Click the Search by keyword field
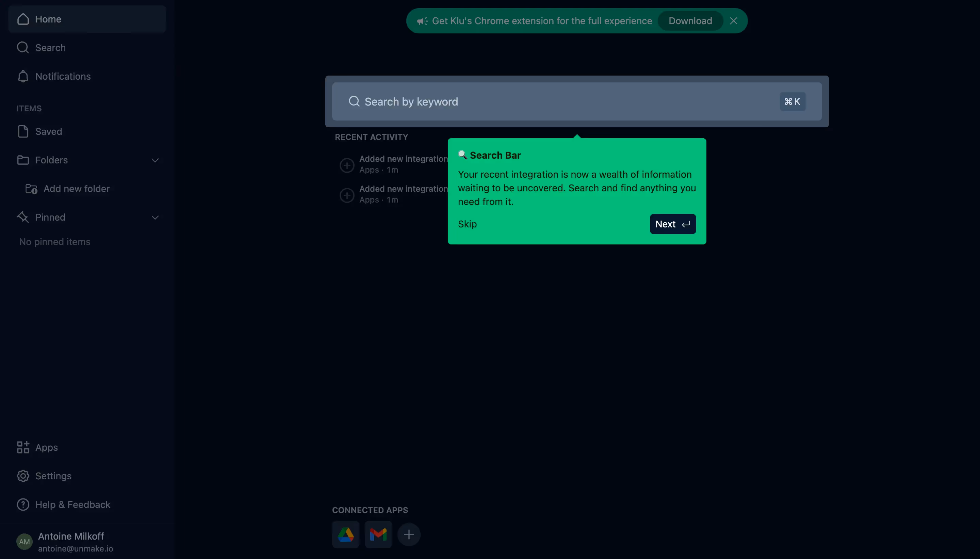 click(537, 102)
